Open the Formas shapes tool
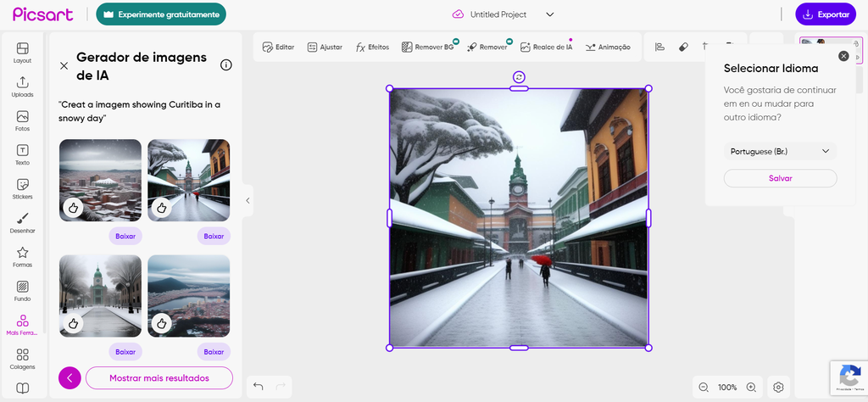Image resolution: width=868 pixels, height=402 pixels. pyautogui.click(x=22, y=256)
